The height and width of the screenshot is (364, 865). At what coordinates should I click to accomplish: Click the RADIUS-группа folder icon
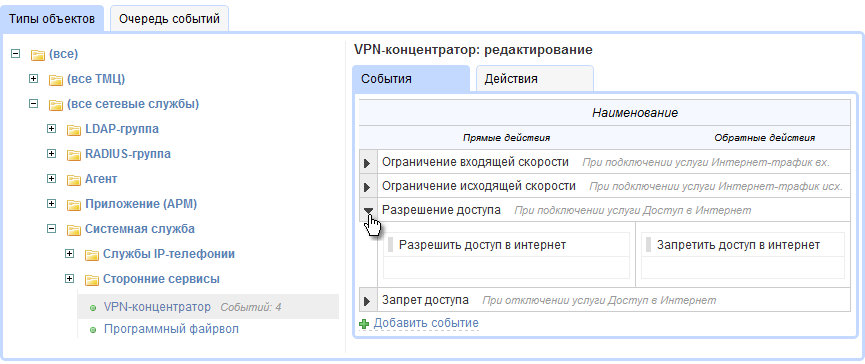click(74, 155)
